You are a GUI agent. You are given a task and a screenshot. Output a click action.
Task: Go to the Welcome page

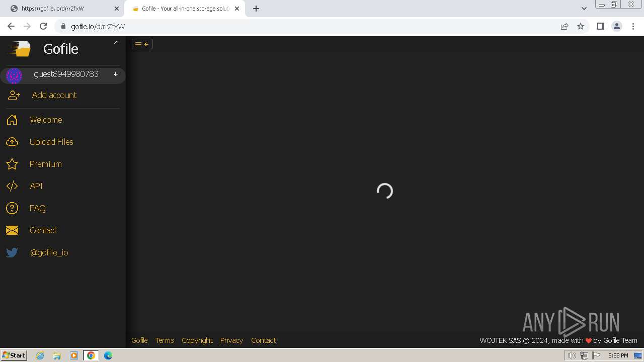tap(46, 120)
